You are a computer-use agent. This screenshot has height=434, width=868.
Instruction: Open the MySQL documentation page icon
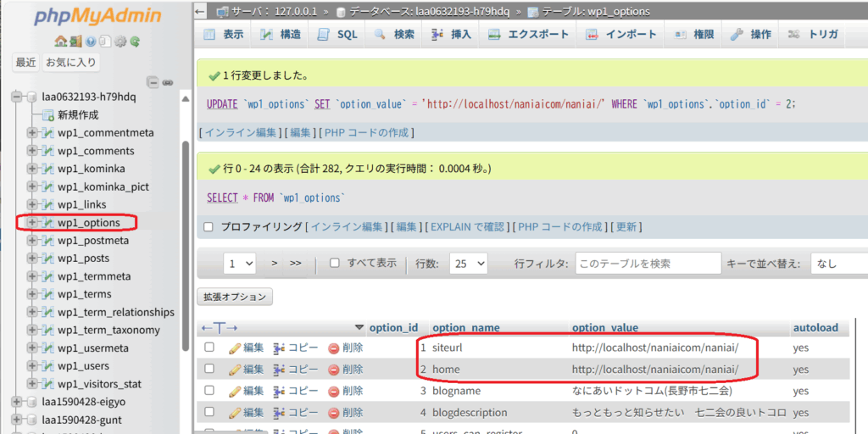tap(105, 41)
